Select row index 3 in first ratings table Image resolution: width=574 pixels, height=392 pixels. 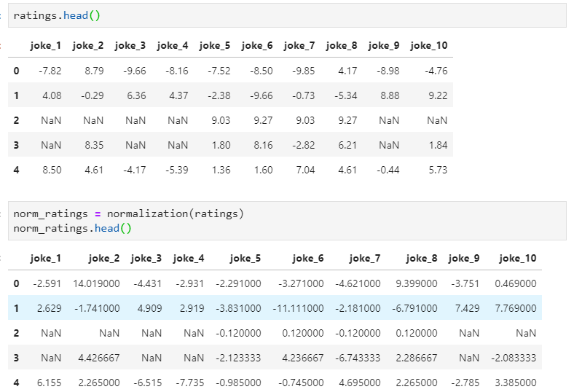(16, 145)
